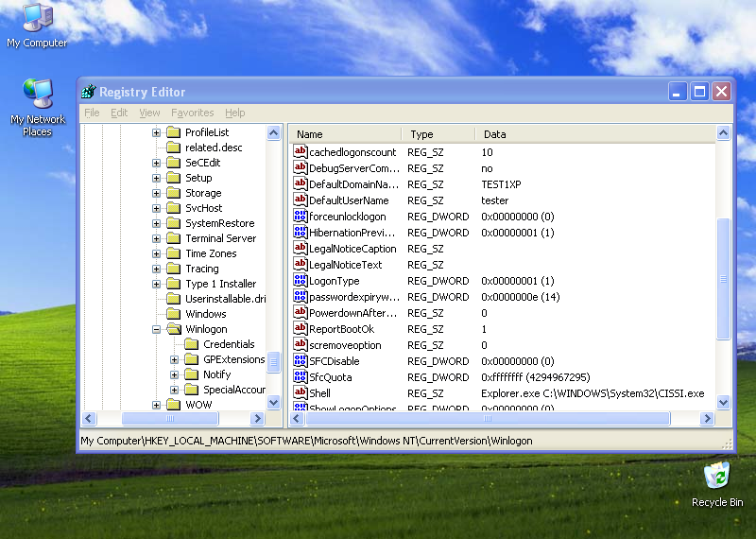Open the Help menu

click(234, 113)
